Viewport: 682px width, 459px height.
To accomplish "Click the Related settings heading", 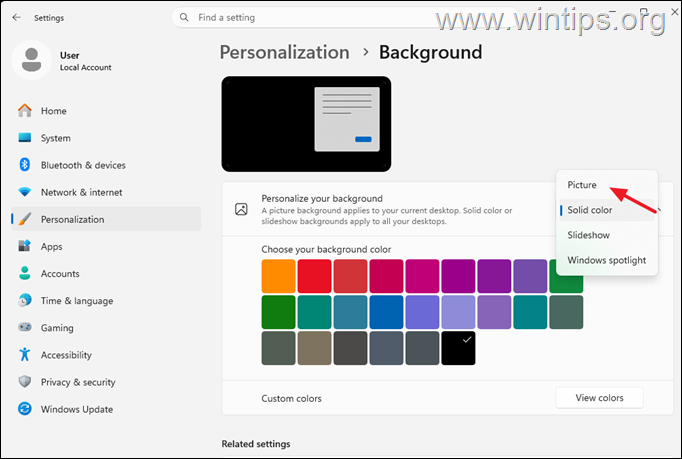I will (256, 444).
